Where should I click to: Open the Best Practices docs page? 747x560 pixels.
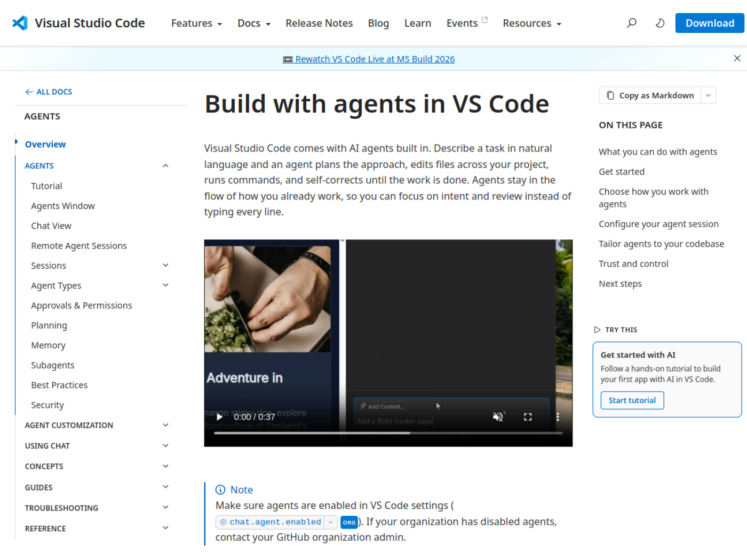(x=59, y=385)
